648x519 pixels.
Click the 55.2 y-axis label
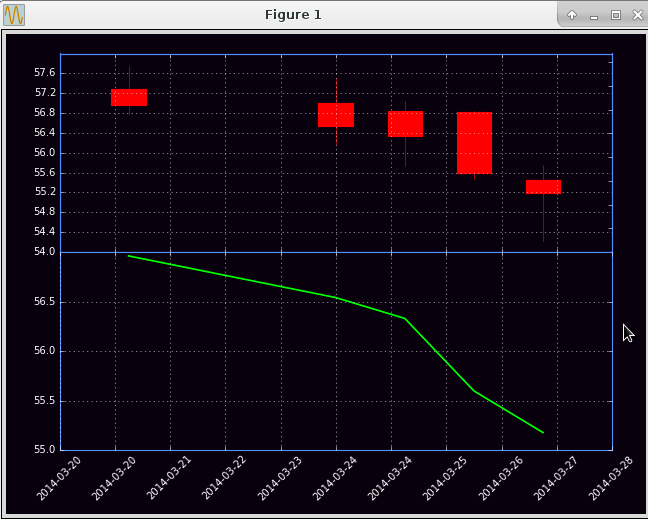pos(45,192)
